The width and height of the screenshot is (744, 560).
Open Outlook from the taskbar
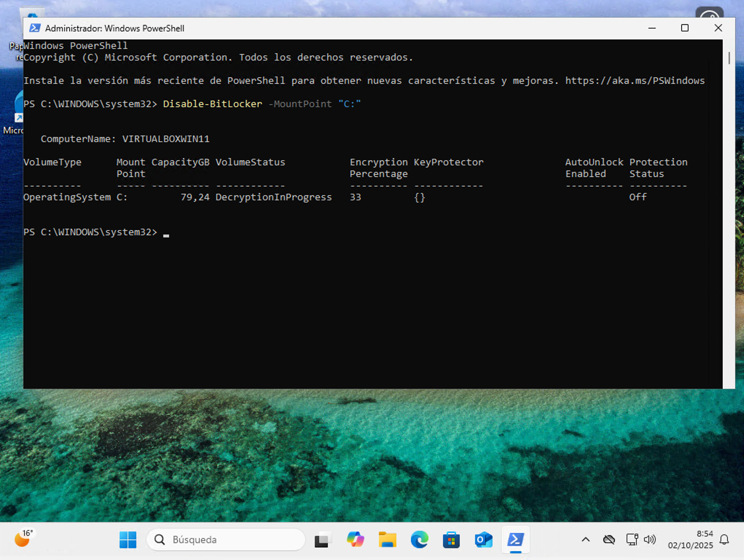click(x=483, y=540)
